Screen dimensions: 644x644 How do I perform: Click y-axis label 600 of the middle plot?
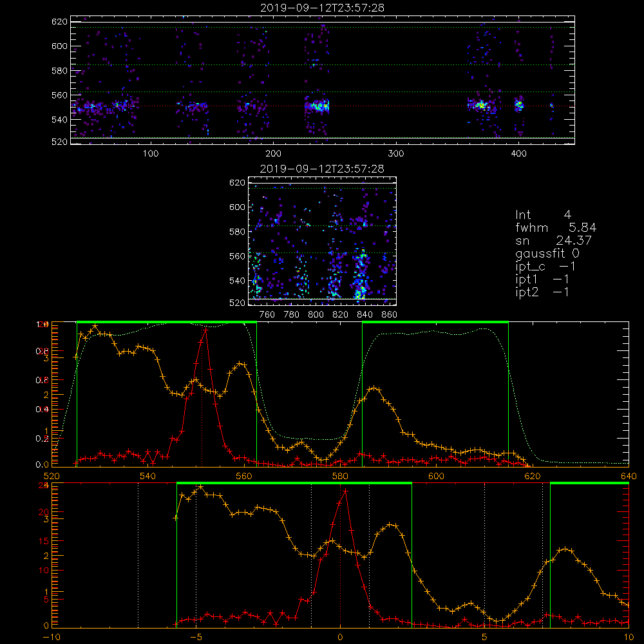tap(237, 207)
